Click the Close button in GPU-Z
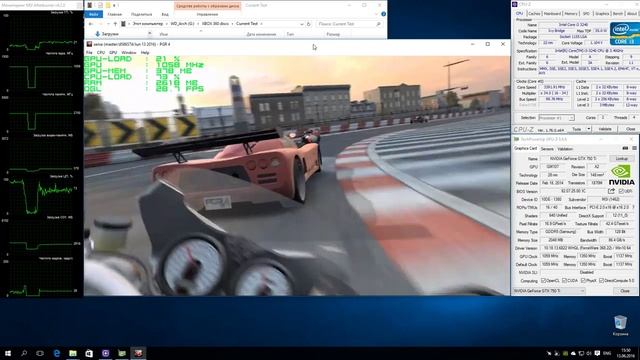640x360 pixels. (625, 291)
